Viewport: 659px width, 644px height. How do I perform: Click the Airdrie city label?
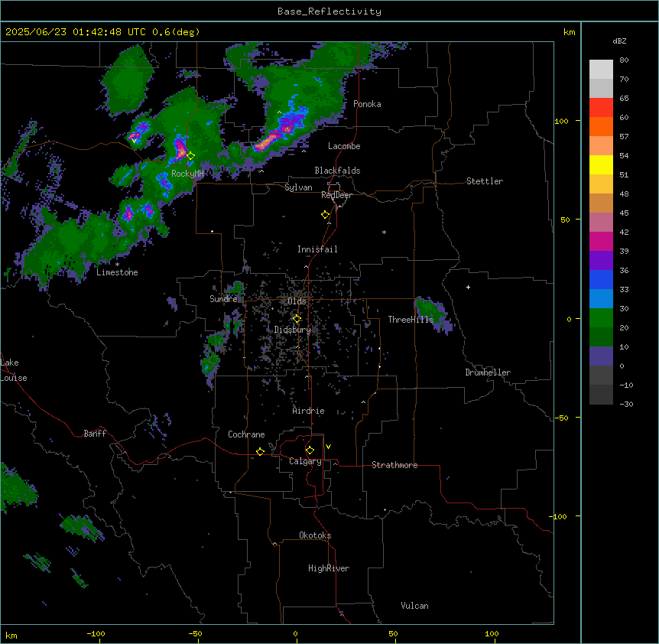(309, 411)
